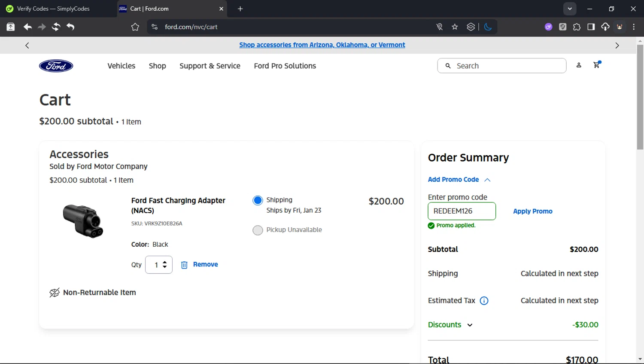Bookmark this page with the star icon
644x364 pixels.
pos(455,27)
